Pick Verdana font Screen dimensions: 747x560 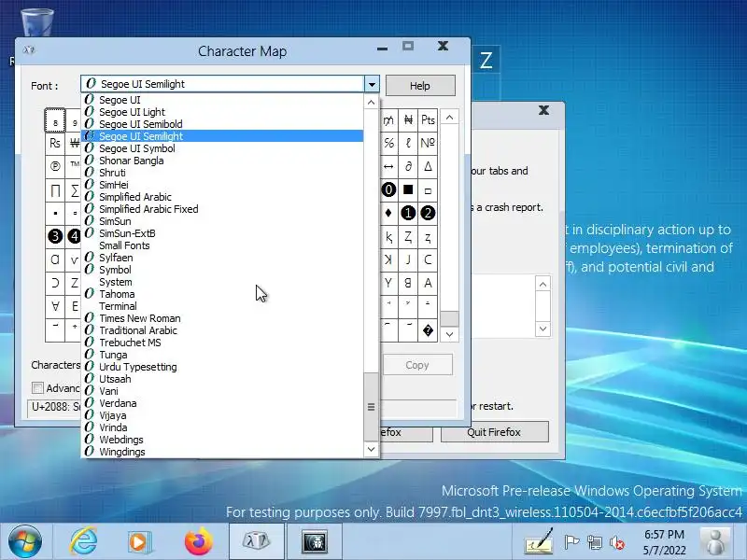click(x=222, y=403)
